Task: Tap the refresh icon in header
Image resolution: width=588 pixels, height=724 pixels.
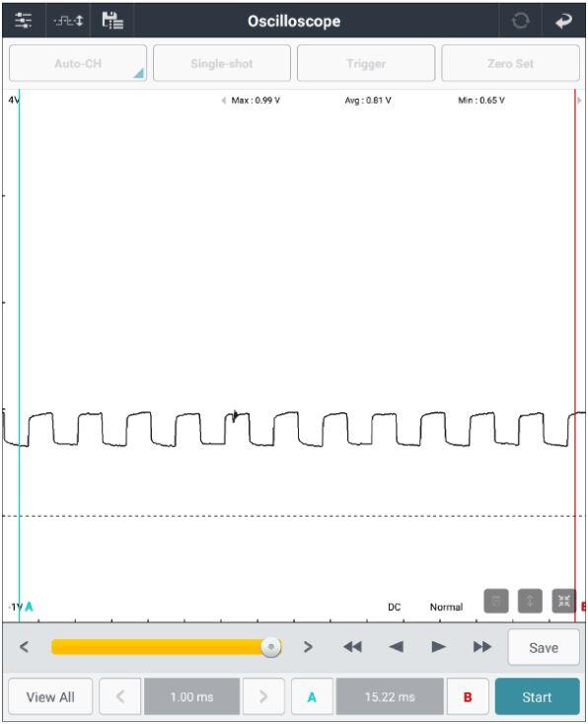Action: (521, 21)
